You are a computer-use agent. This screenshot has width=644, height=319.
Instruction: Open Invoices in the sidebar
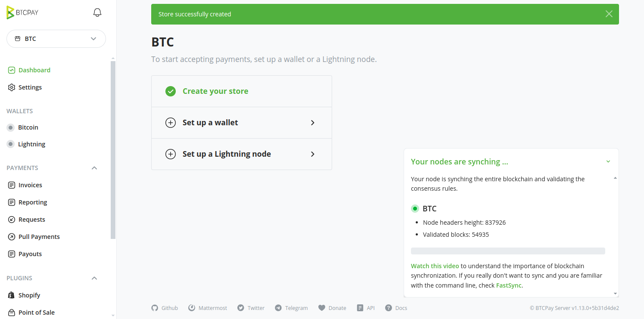[30, 185]
